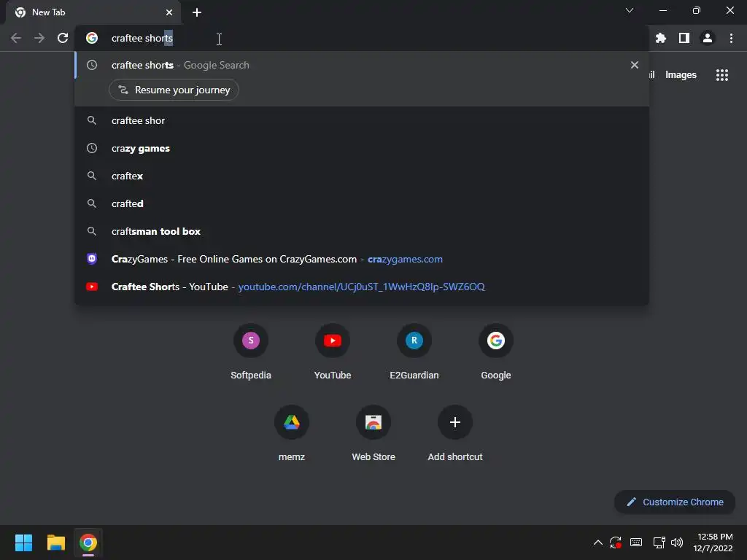Remove the 'craftee shorts' history suggestion
Screen dimensions: 747x560
(x=635, y=65)
